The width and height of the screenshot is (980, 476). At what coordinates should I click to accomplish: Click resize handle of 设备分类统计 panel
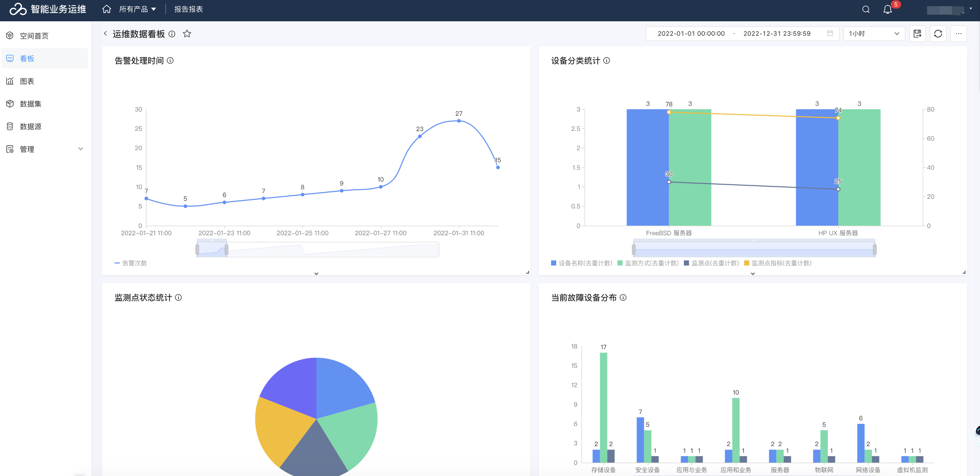(964, 272)
